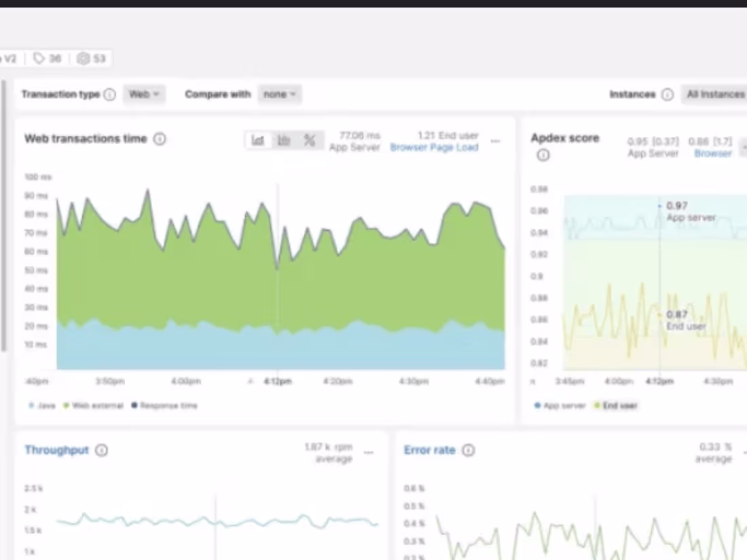Open the Browser Page Load link
This screenshot has height=560, width=747.
[x=434, y=147]
